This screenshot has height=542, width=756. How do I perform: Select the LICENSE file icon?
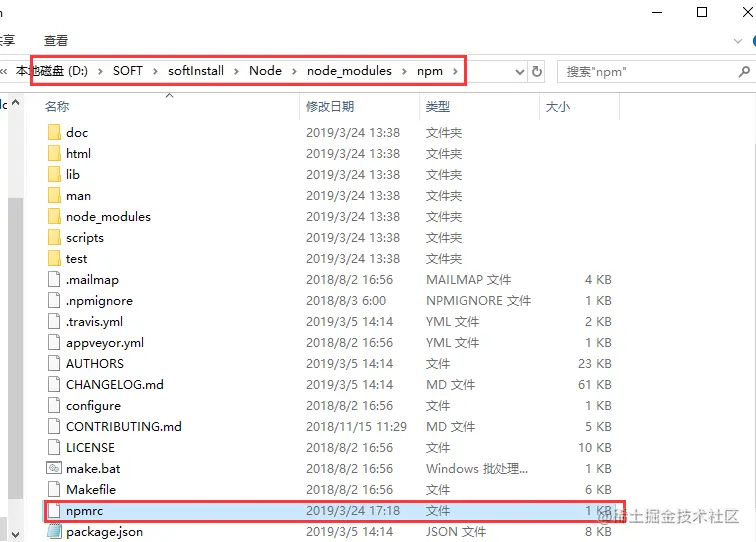point(54,447)
